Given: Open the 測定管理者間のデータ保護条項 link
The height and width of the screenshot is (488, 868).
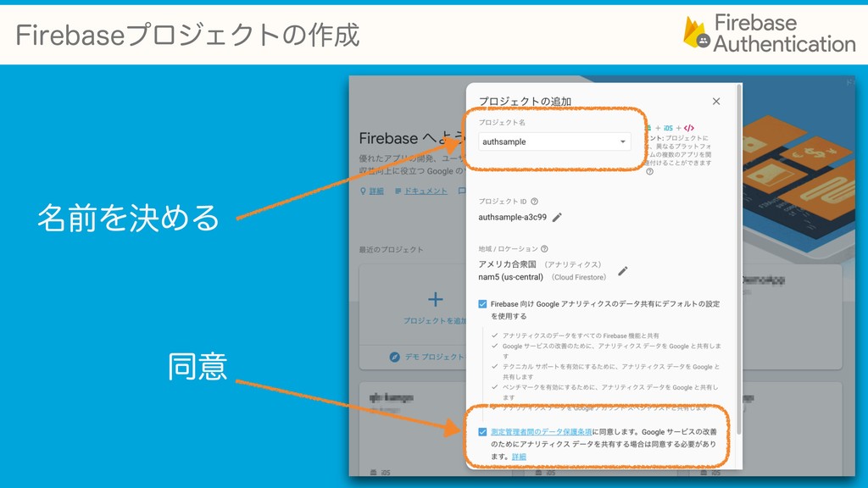Looking at the screenshot, I should tap(541, 431).
